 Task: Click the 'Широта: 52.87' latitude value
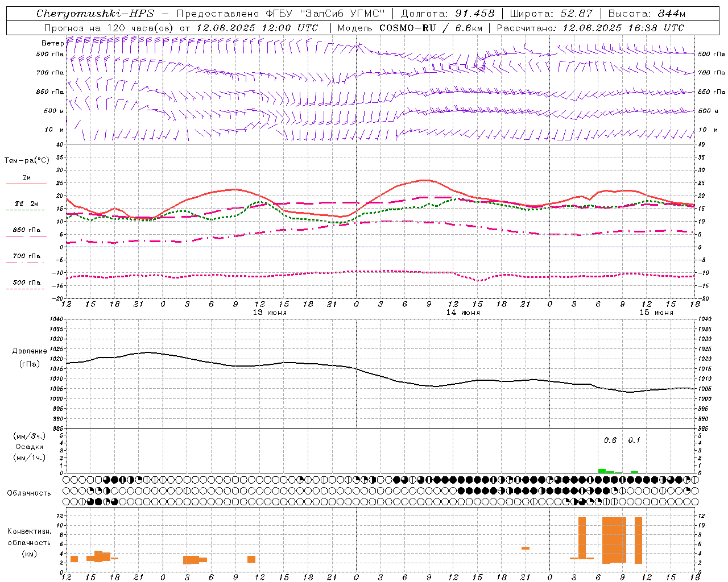(x=551, y=14)
